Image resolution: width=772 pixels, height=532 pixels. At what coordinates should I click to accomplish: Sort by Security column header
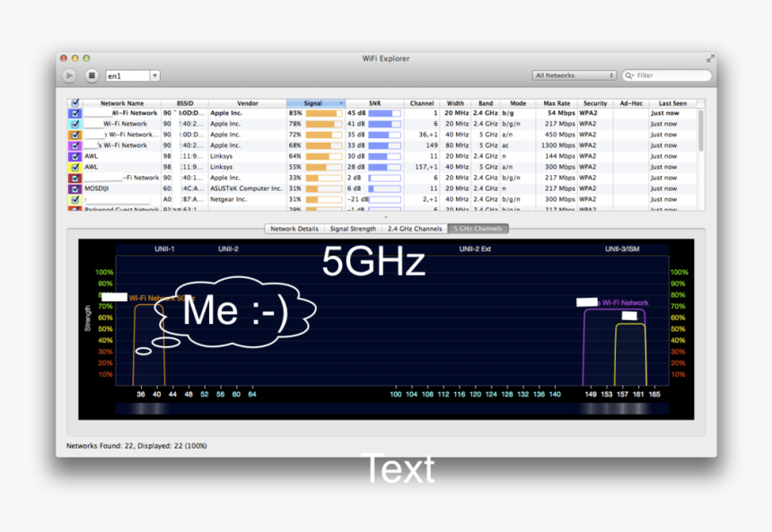click(x=595, y=103)
